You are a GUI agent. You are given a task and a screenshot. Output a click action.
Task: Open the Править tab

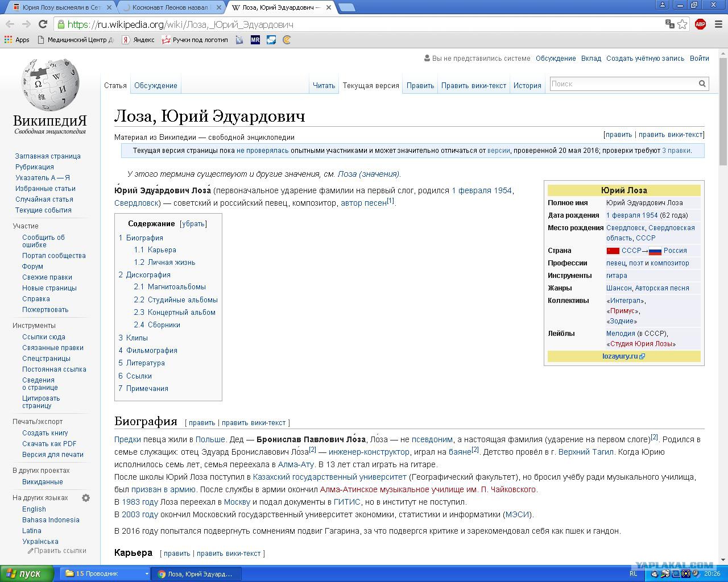click(420, 86)
